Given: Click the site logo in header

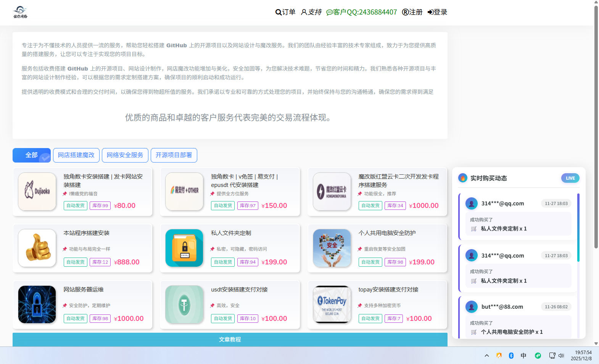Looking at the screenshot, I should 20,12.
